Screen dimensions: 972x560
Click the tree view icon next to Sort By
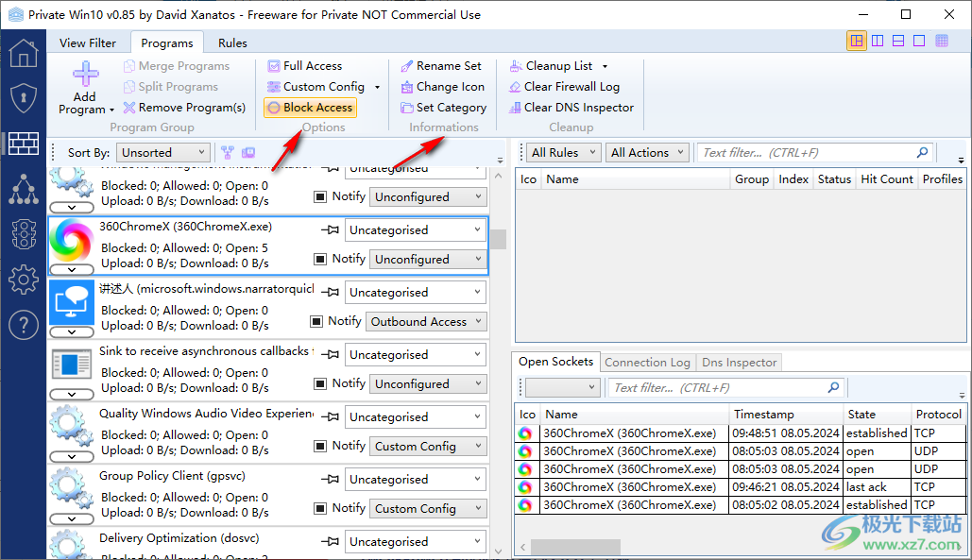point(227,152)
